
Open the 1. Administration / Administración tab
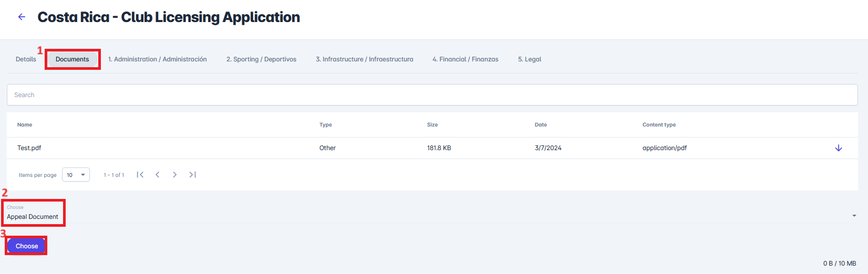pyautogui.click(x=157, y=59)
